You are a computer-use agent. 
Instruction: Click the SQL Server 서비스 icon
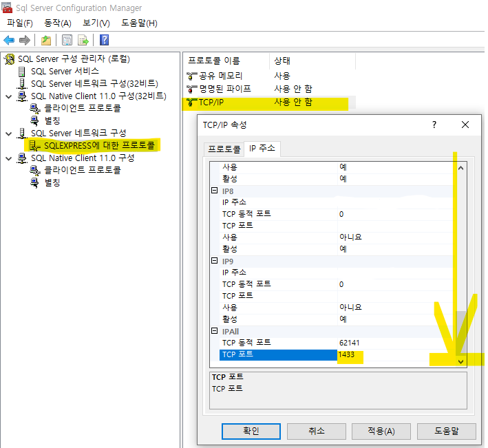(22, 72)
